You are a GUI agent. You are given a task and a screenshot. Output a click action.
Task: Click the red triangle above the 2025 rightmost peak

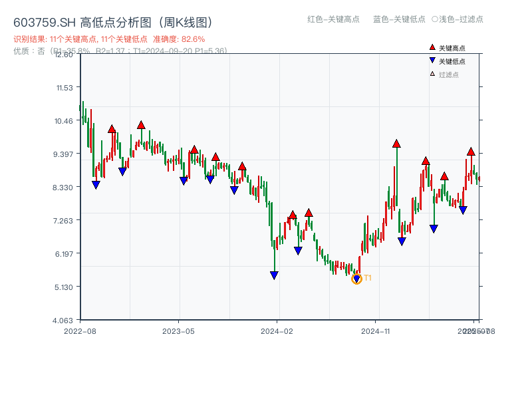[470, 151]
